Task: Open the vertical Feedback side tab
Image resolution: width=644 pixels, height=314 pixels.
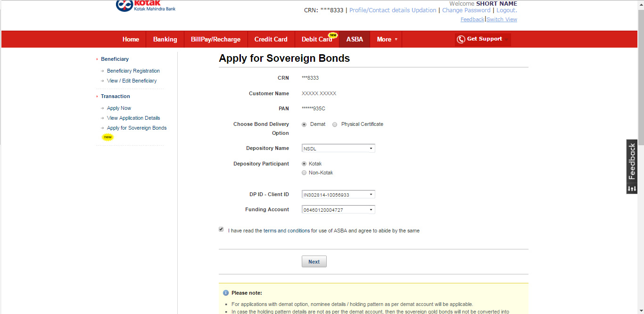Action: pos(632,162)
